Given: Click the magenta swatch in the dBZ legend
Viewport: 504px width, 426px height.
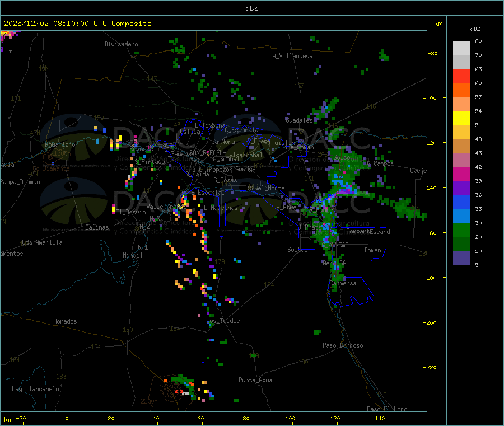Looking at the screenshot, I should pos(461,174).
